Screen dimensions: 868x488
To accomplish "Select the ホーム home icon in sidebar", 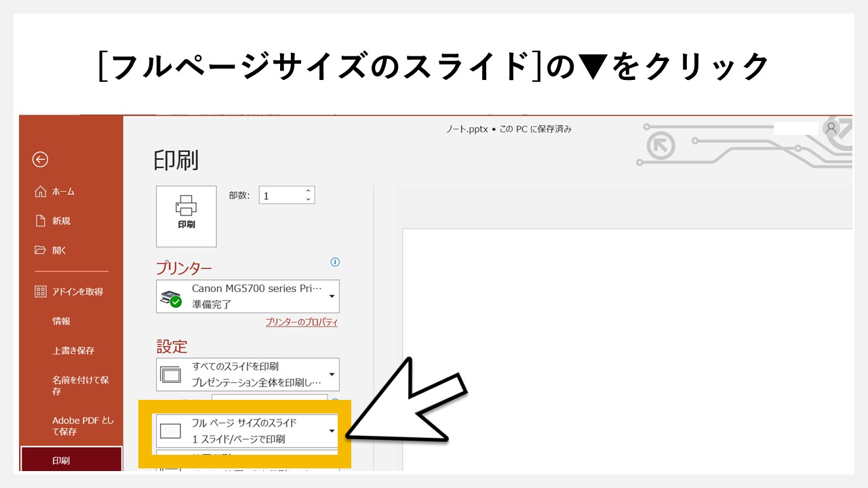I will click(x=41, y=191).
